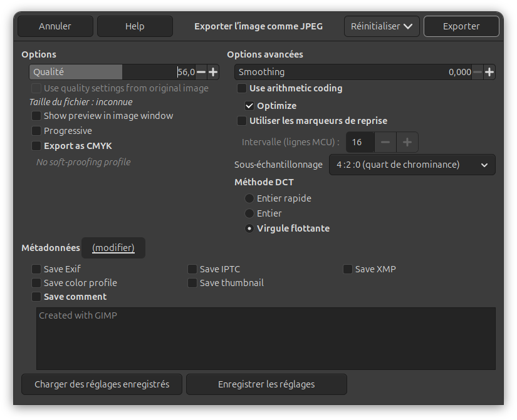
Task: Increase Smoothing with the plus icon
Action: 489,72
